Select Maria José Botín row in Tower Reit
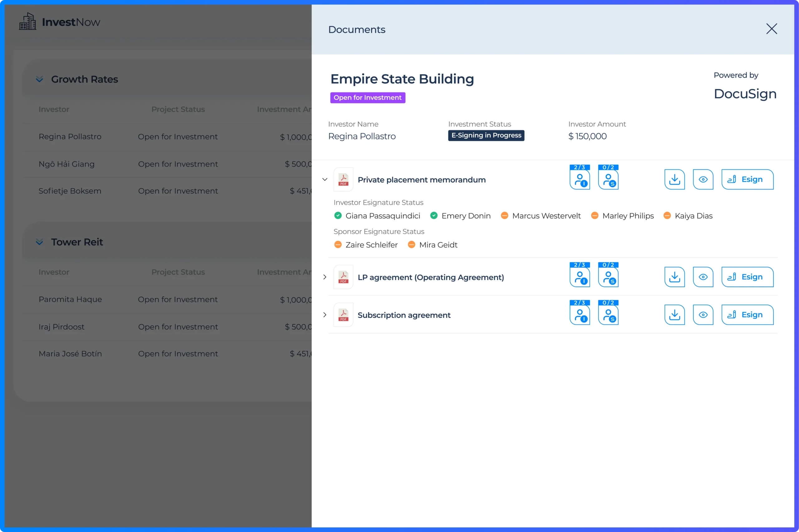This screenshot has width=799, height=532. click(x=167, y=354)
